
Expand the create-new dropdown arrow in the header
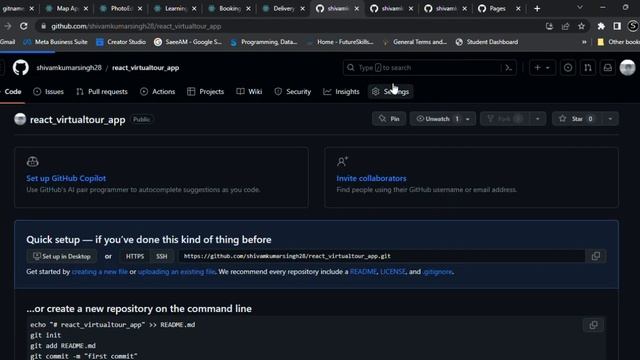click(x=548, y=68)
